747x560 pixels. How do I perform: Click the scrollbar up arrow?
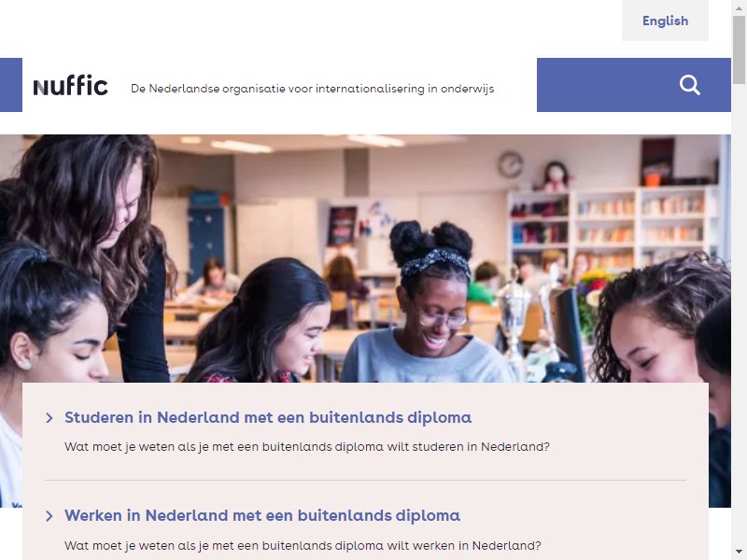(x=739, y=8)
